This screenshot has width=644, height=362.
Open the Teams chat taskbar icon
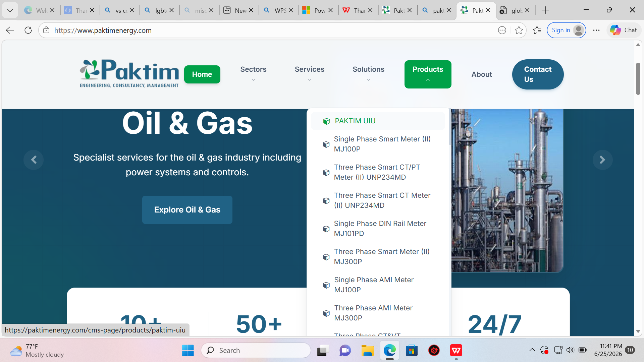pyautogui.click(x=345, y=351)
